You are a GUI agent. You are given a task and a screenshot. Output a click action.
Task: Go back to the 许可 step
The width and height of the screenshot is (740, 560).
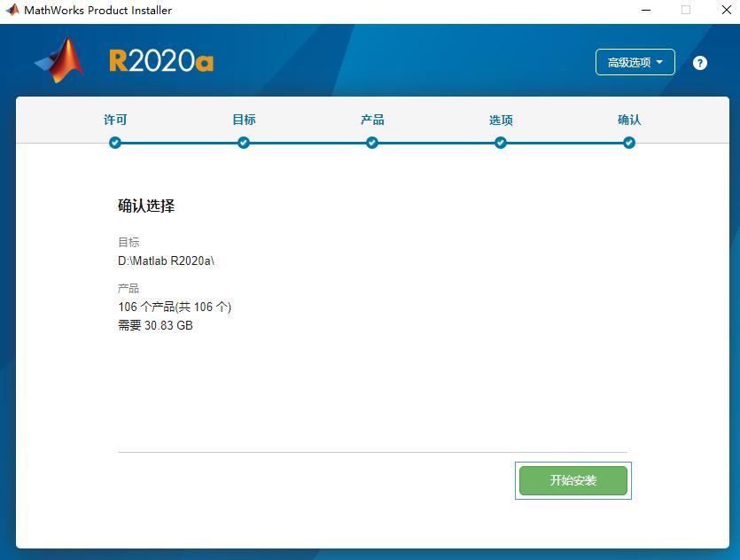coord(115,120)
